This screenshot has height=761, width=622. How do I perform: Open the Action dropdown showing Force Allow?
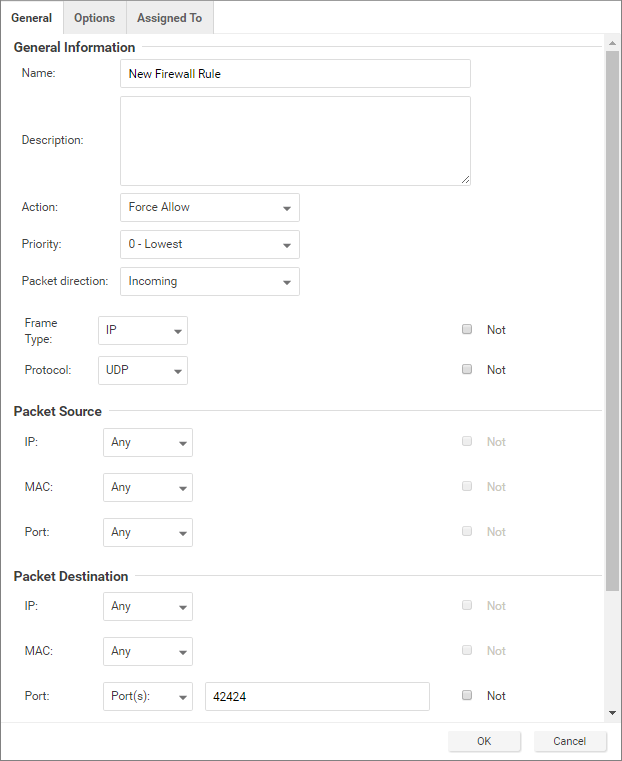(x=209, y=208)
